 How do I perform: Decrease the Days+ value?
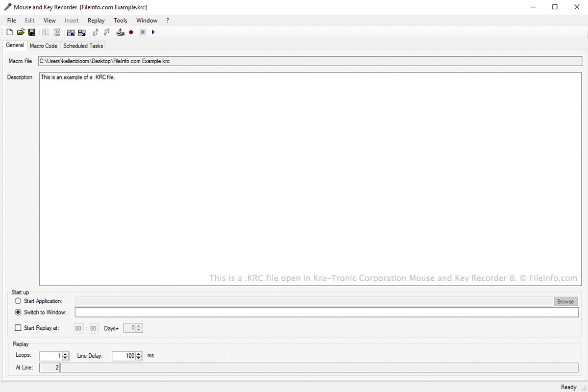[139, 330]
